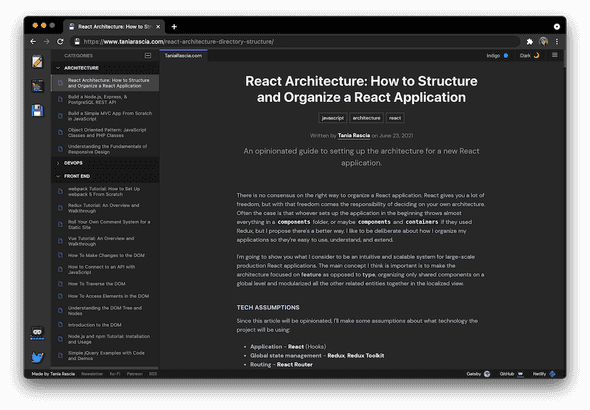590x410 pixels.
Task: Open the browser extensions puzzle icon
Action: point(529,41)
